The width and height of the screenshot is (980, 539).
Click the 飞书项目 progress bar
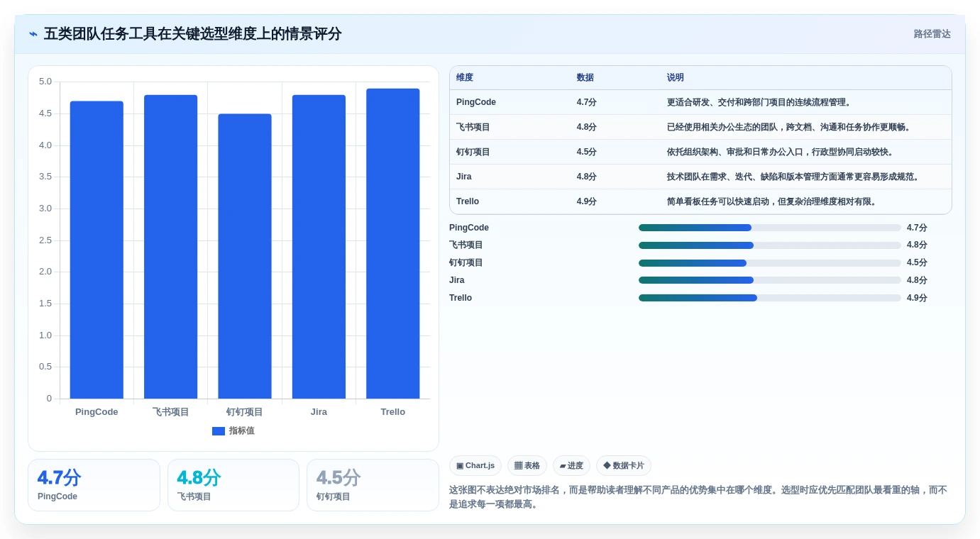[770, 245]
